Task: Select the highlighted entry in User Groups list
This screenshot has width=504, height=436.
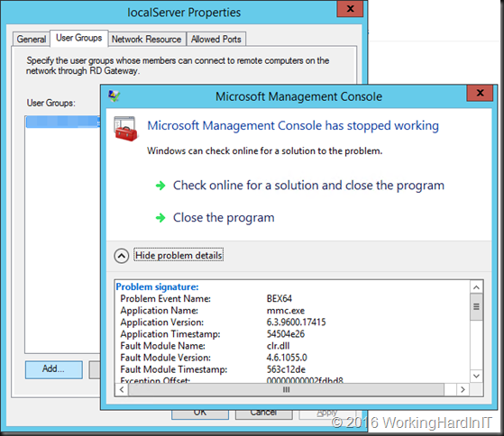Action: (63, 122)
